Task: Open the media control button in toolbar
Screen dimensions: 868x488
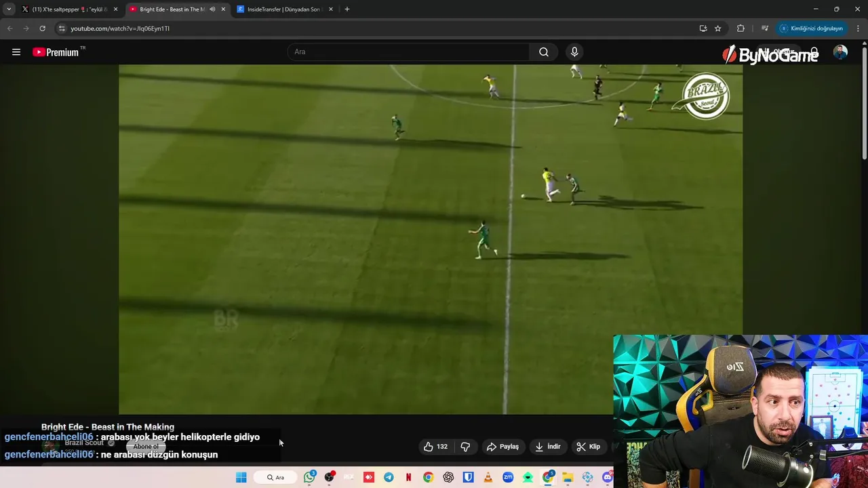Action: (x=765, y=28)
